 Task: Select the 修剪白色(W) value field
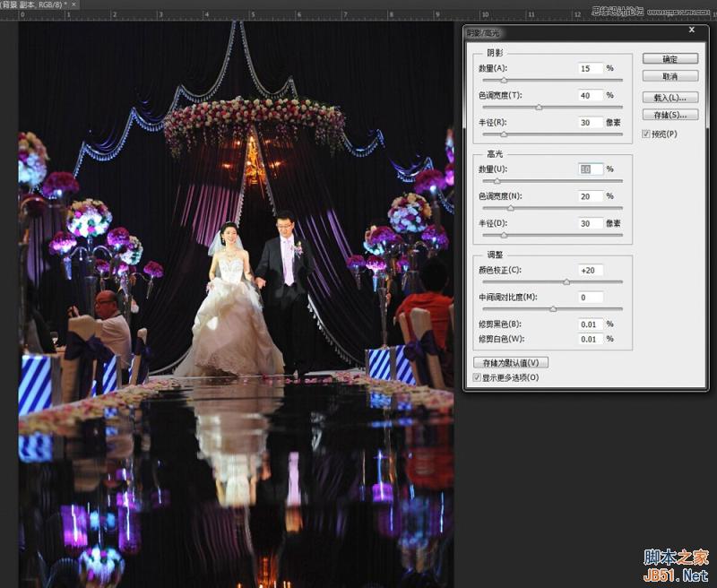pos(592,338)
